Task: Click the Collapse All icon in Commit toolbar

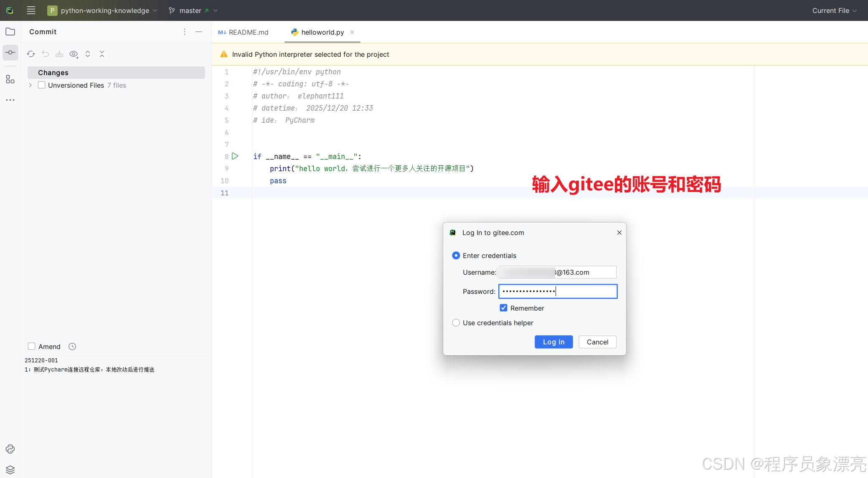Action: [102, 54]
